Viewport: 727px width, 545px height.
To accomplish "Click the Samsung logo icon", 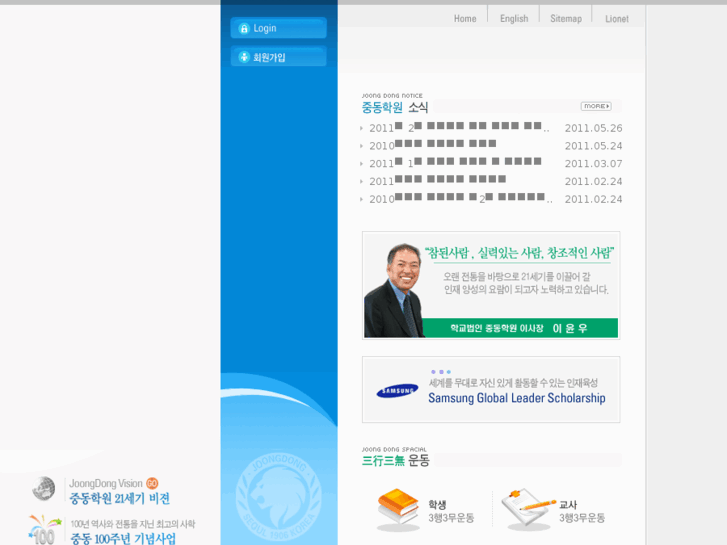I will (x=397, y=391).
